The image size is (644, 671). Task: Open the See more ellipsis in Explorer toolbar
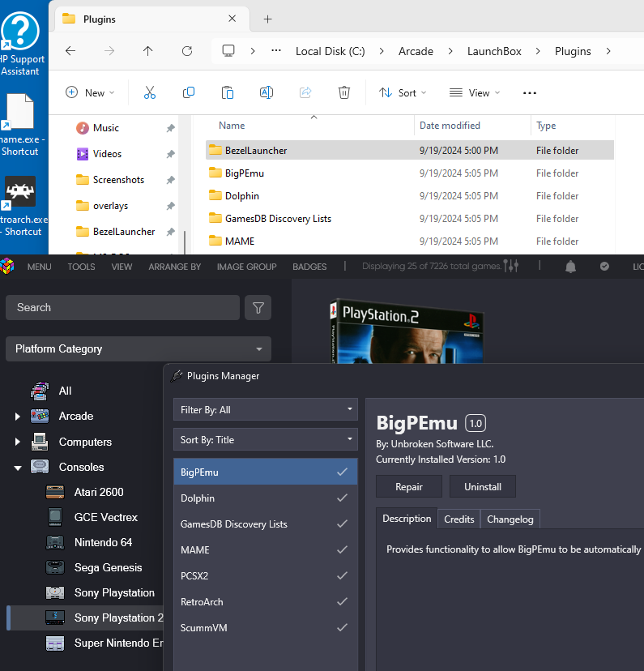pos(530,93)
